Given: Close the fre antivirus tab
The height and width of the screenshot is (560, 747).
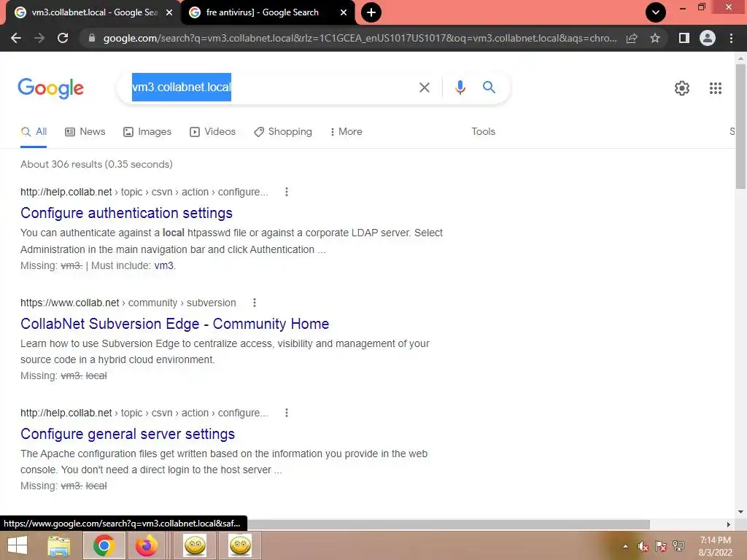Looking at the screenshot, I should click(344, 12).
